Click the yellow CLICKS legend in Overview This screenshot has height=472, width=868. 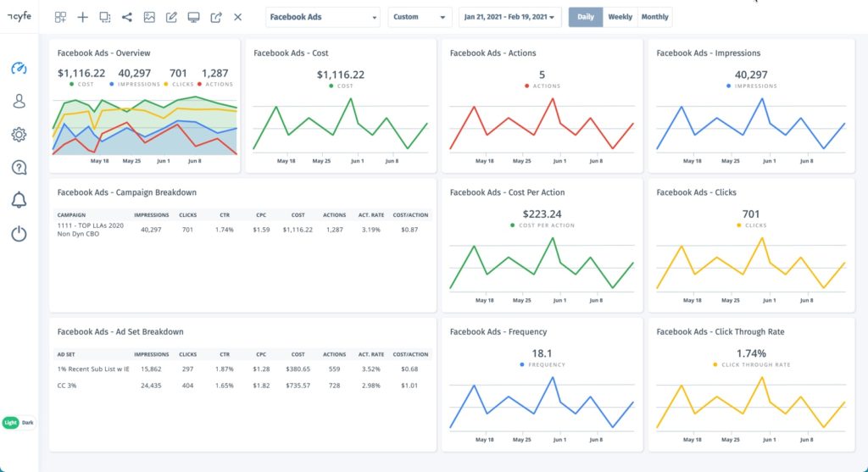[x=179, y=84]
